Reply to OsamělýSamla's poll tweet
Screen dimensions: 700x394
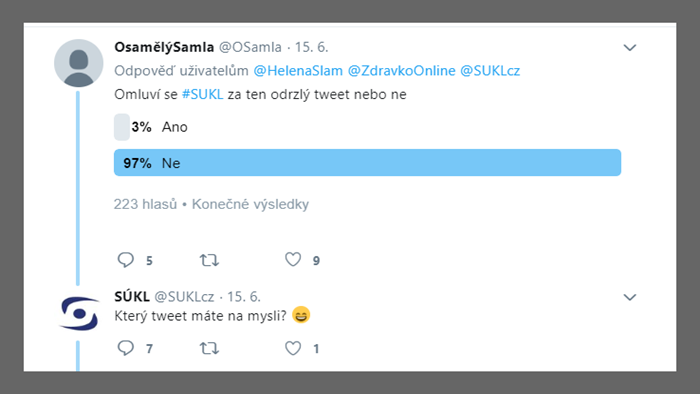[125, 260]
